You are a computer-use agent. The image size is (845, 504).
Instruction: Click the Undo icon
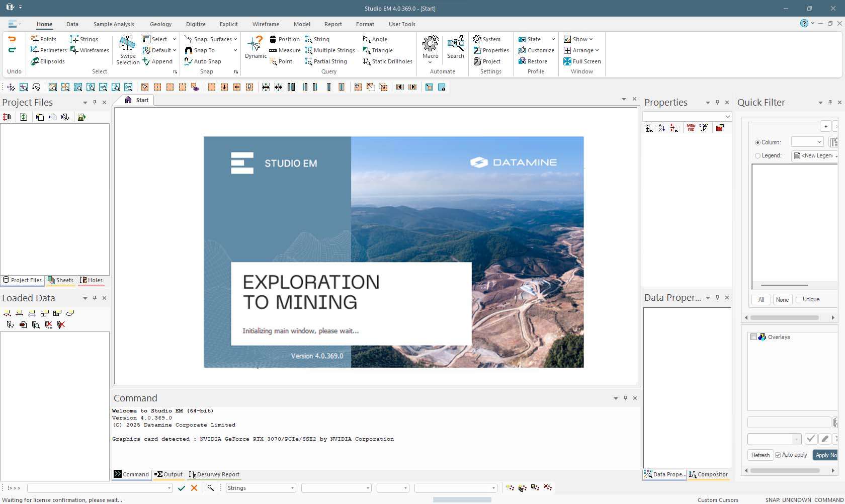[13, 39]
